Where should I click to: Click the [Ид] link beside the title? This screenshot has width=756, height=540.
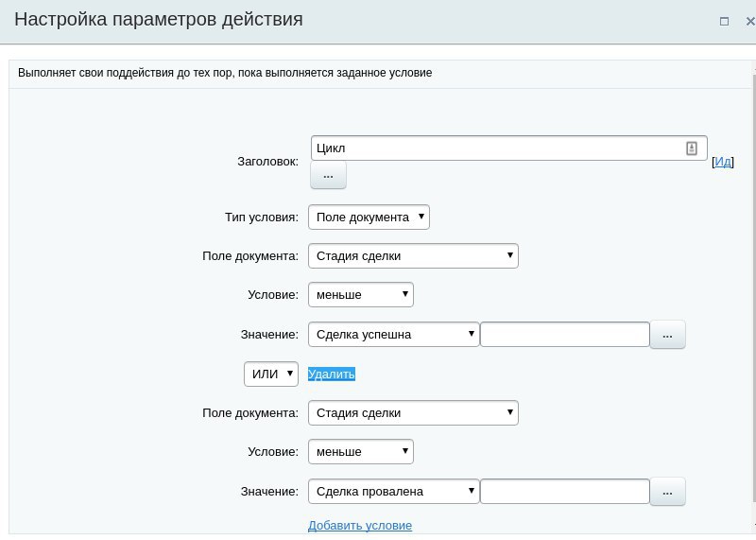tap(722, 162)
